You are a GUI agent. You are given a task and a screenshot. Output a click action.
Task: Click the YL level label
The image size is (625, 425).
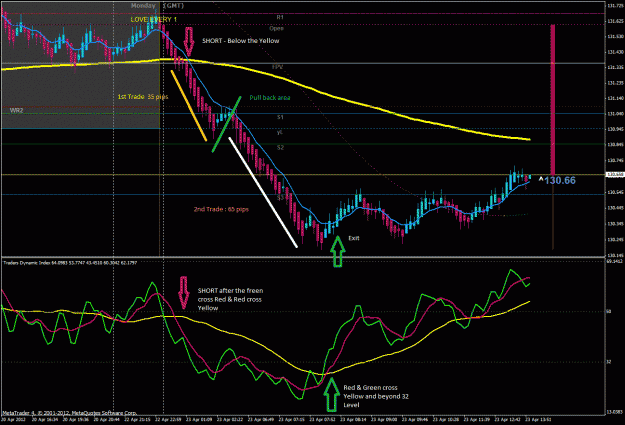pyautogui.click(x=280, y=132)
